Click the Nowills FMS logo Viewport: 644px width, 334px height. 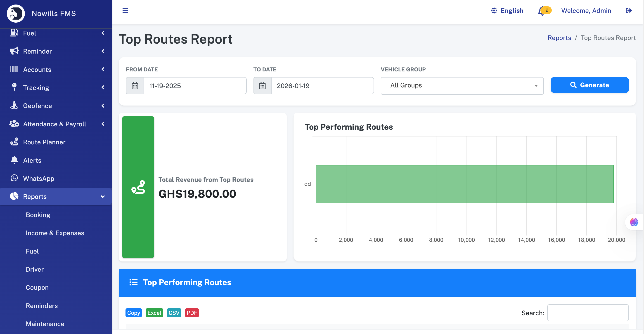[16, 13]
